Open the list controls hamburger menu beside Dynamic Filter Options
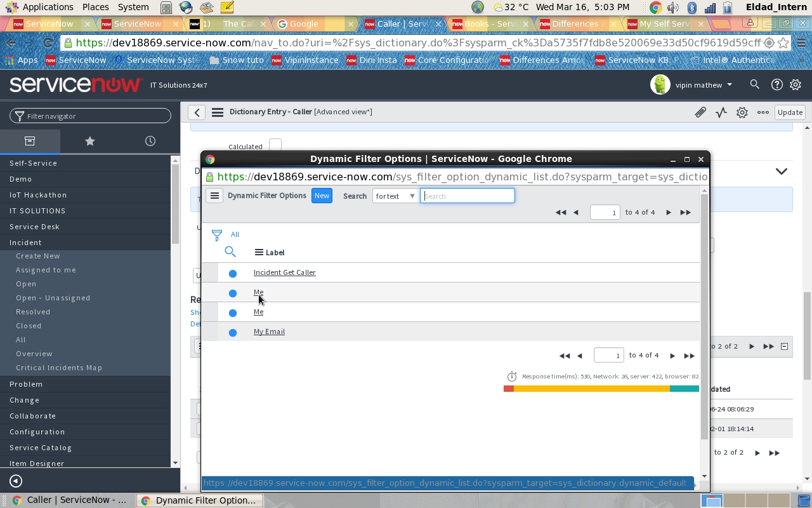This screenshot has width=812, height=508. tap(214, 196)
